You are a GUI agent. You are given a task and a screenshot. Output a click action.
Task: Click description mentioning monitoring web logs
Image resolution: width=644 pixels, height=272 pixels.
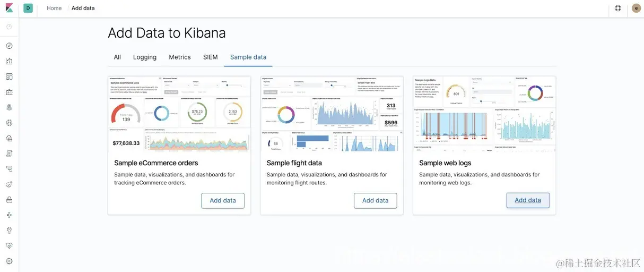(480, 178)
